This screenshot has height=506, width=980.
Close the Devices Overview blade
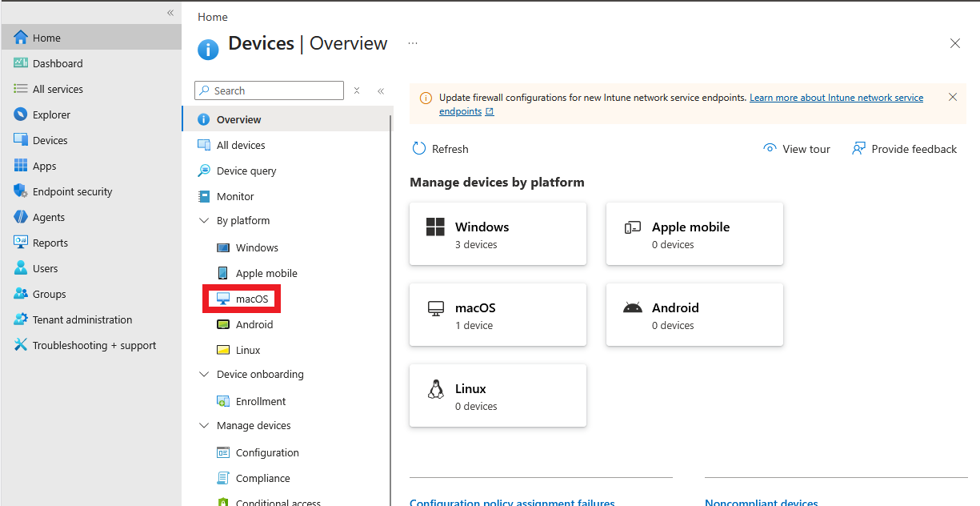(955, 43)
